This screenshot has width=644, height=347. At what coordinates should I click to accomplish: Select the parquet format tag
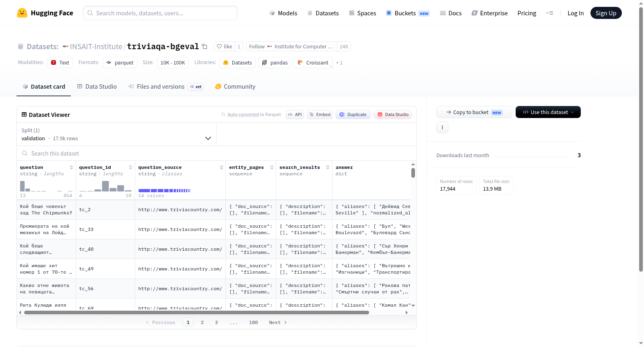coord(120,62)
